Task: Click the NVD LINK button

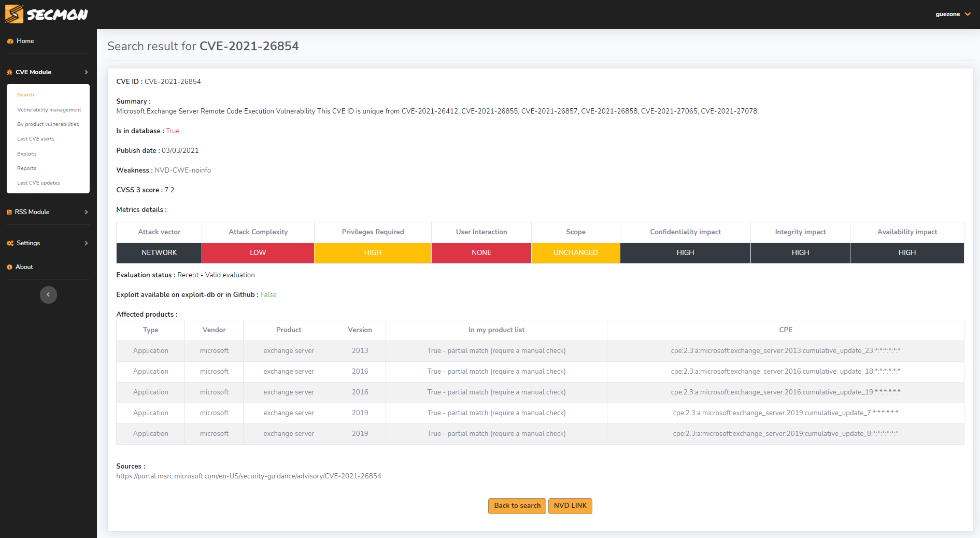Action: [x=570, y=506]
